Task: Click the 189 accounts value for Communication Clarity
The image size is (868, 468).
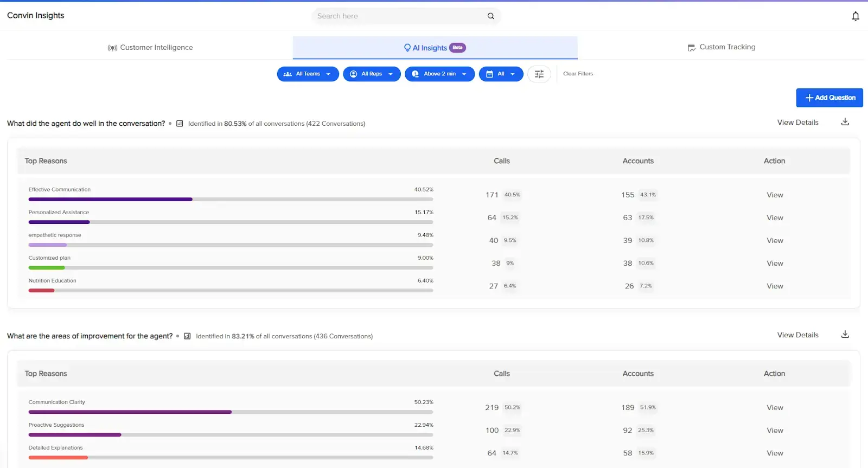Action: click(628, 408)
